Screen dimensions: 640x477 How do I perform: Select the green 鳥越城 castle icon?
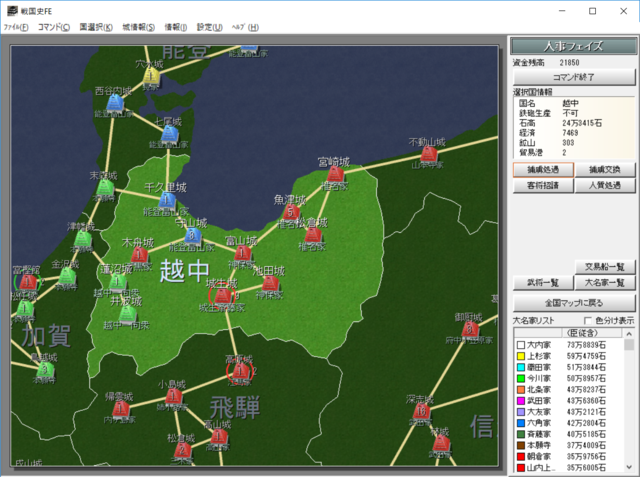44,371
